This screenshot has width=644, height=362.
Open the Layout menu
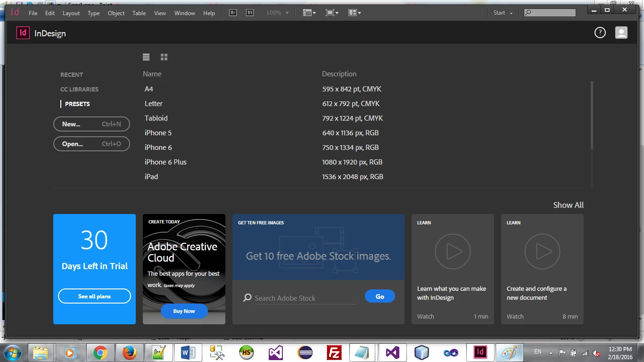point(71,13)
